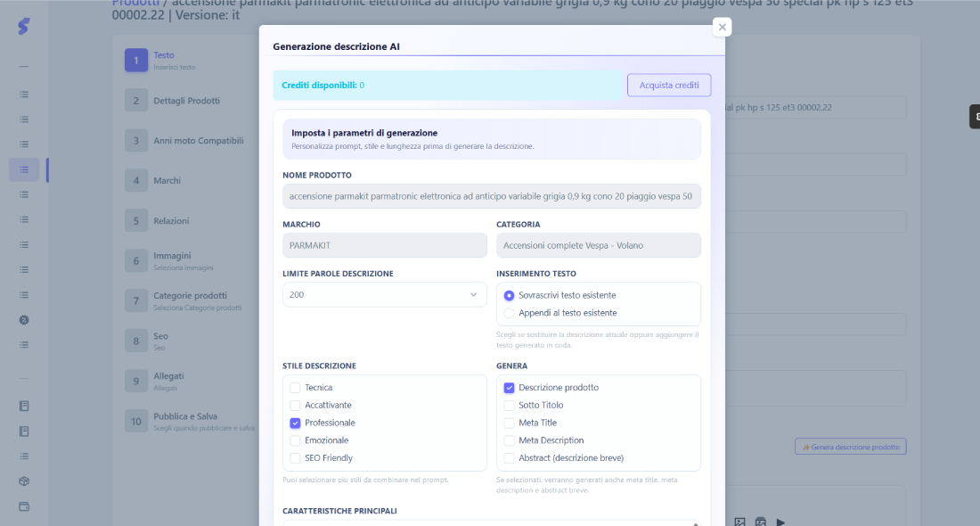Close the AI description generation dialog
This screenshot has width=980, height=526.
point(722,27)
